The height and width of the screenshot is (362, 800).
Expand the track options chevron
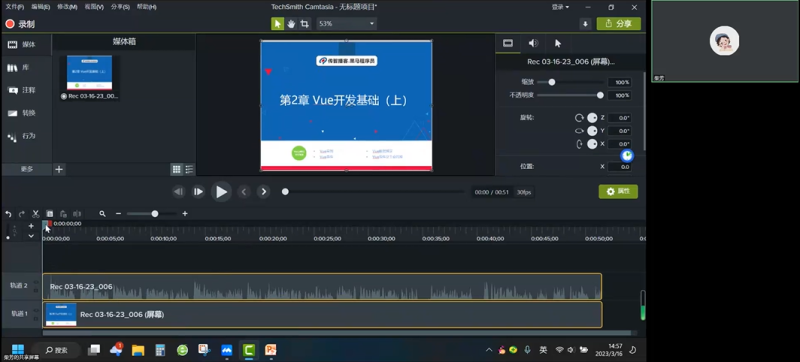[x=31, y=236]
